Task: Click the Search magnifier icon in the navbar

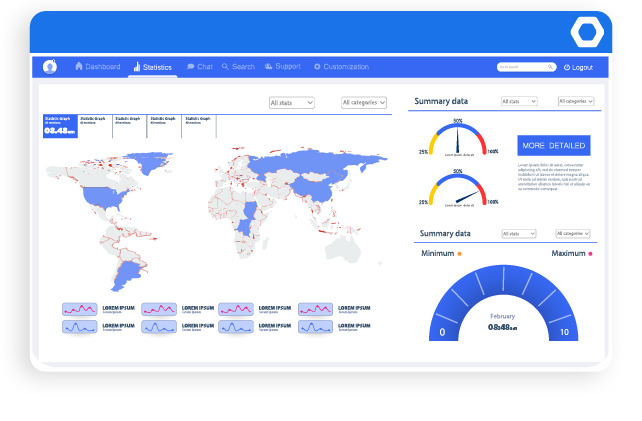Action: click(x=226, y=67)
